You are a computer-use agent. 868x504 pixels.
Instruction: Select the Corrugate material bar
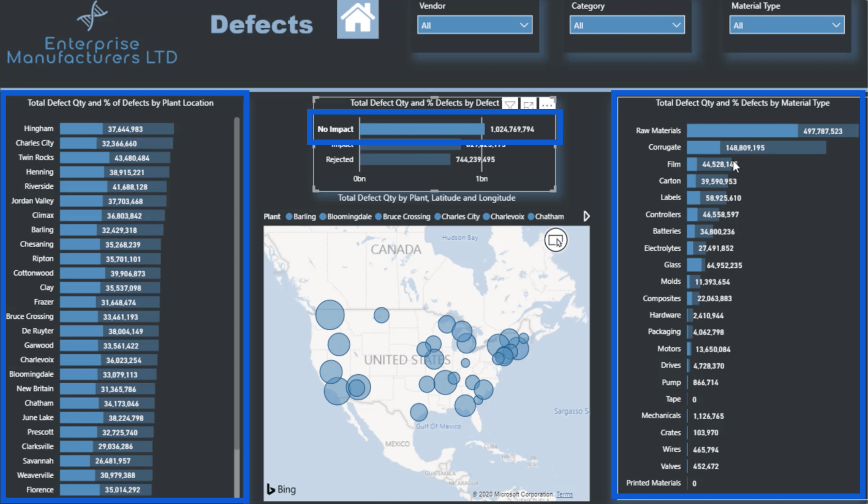point(756,147)
